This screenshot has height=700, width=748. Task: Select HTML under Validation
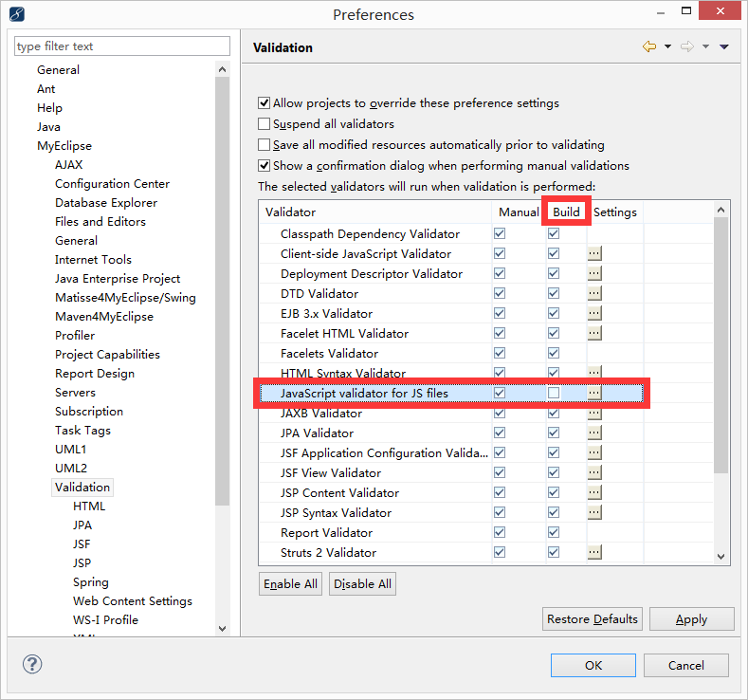coord(89,507)
